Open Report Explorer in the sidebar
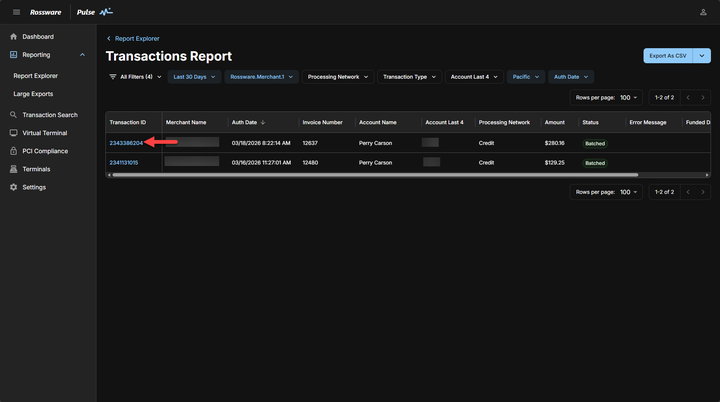Viewport: 720px width, 402px height. pyautogui.click(x=35, y=75)
